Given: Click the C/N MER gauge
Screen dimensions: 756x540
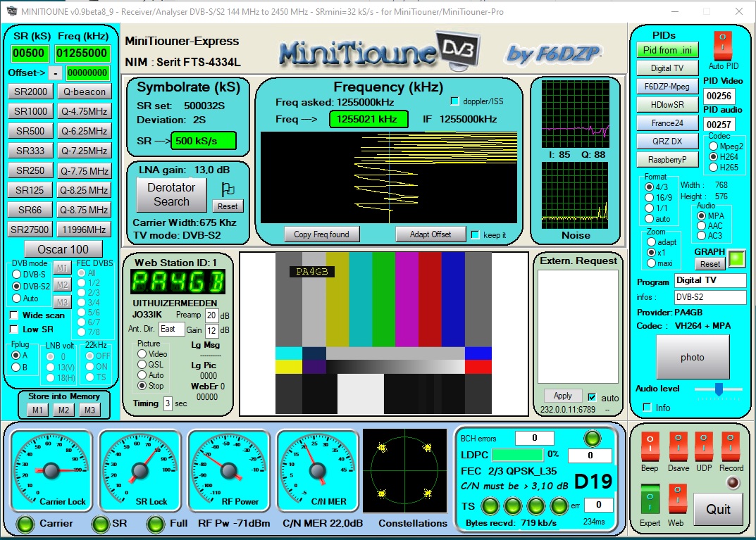Looking at the screenshot, I should (x=317, y=470).
